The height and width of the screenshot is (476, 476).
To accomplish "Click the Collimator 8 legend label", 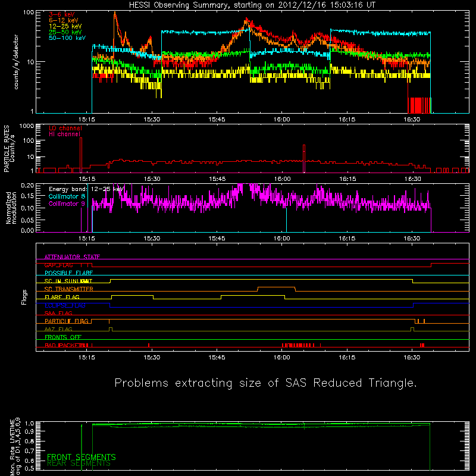I will [67, 196].
